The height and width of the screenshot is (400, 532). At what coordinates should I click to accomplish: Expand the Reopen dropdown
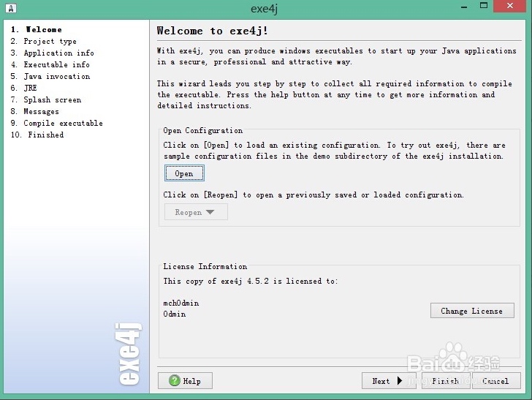click(x=196, y=212)
